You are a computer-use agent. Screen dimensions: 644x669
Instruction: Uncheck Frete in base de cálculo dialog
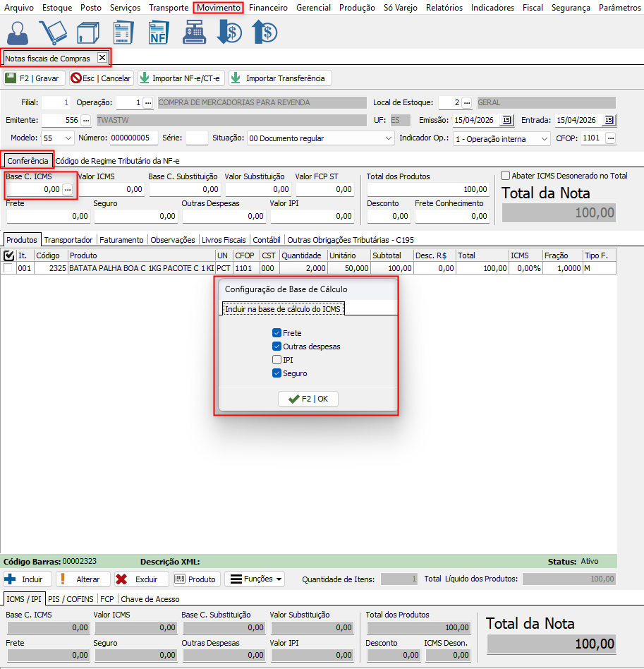coord(277,333)
